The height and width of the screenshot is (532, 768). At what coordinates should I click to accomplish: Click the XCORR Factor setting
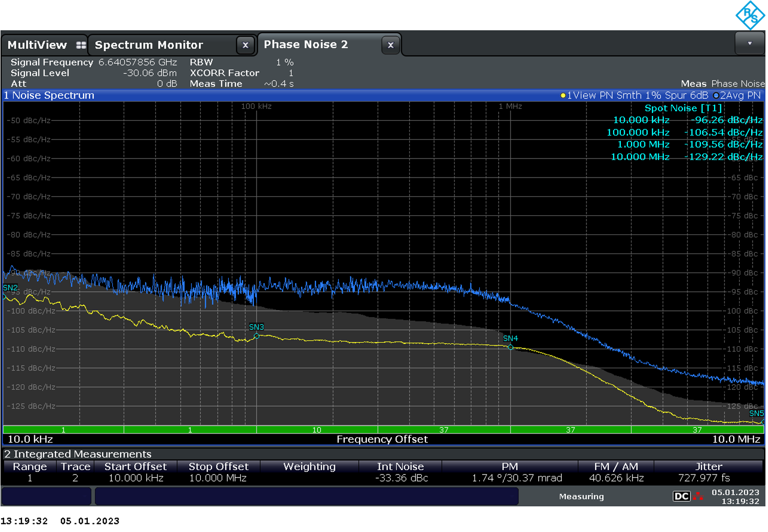[242, 73]
